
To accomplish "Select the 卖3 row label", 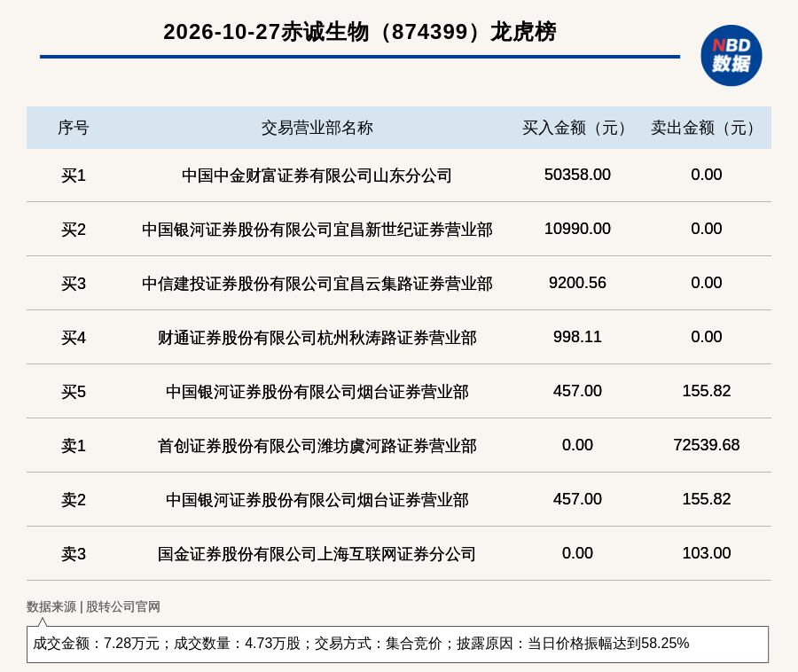I will pyautogui.click(x=74, y=554).
